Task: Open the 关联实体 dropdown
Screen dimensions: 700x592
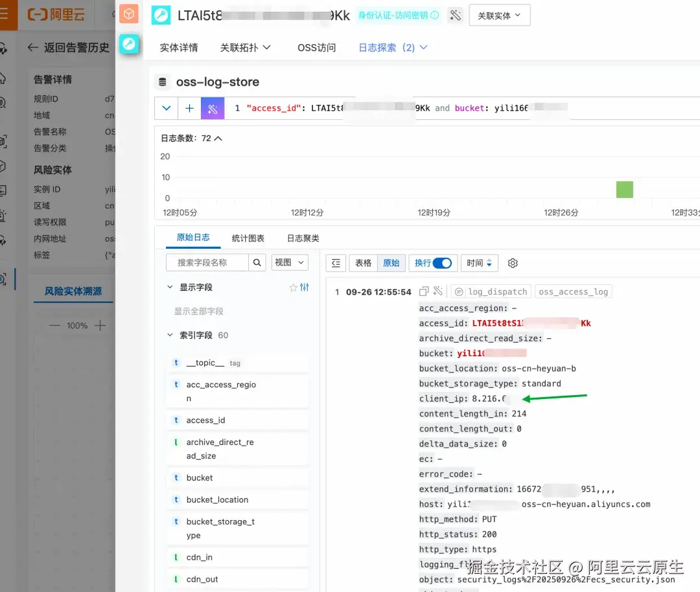Action: (x=500, y=15)
